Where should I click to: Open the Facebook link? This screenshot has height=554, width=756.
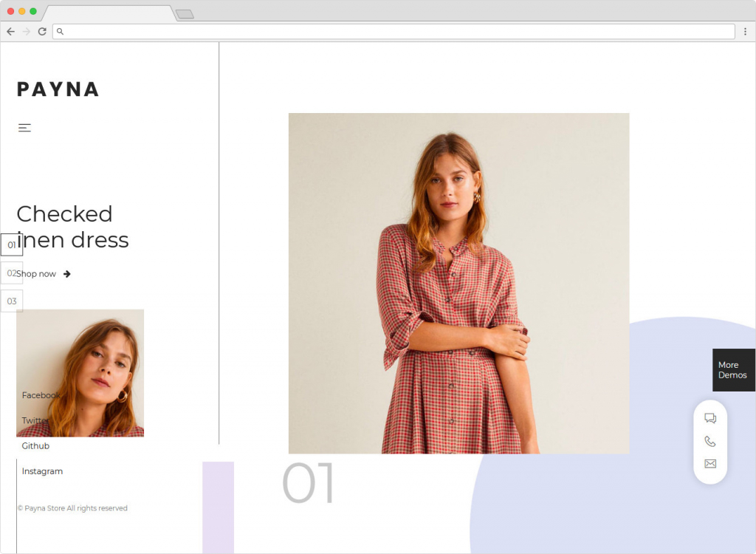point(41,395)
